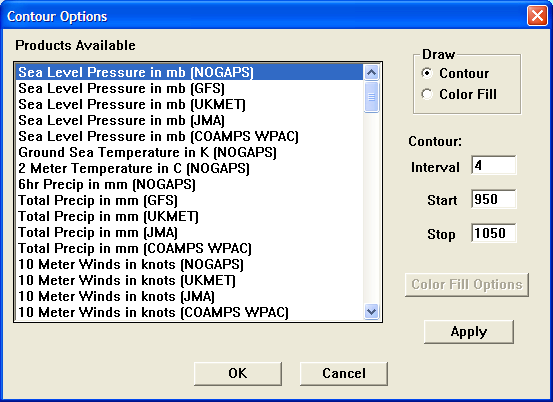
Task: Select Sea Level Pressure in mb (COAMPS WPAC)
Action: (x=189, y=136)
